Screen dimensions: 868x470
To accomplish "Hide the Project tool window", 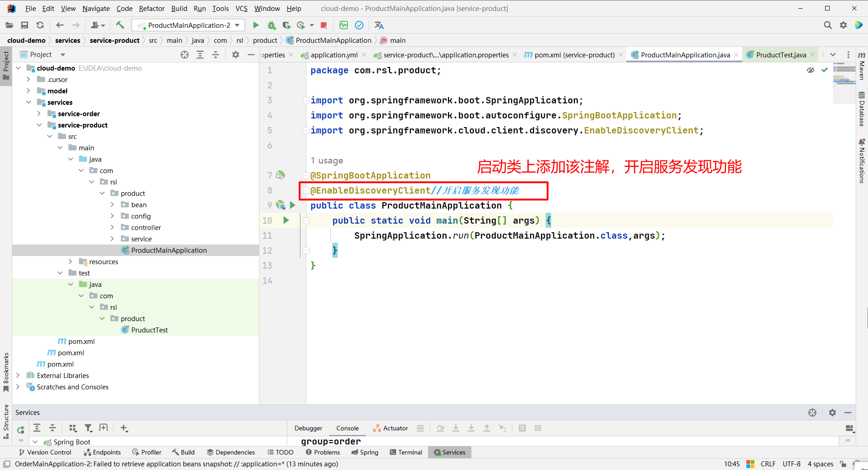I will point(251,55).
